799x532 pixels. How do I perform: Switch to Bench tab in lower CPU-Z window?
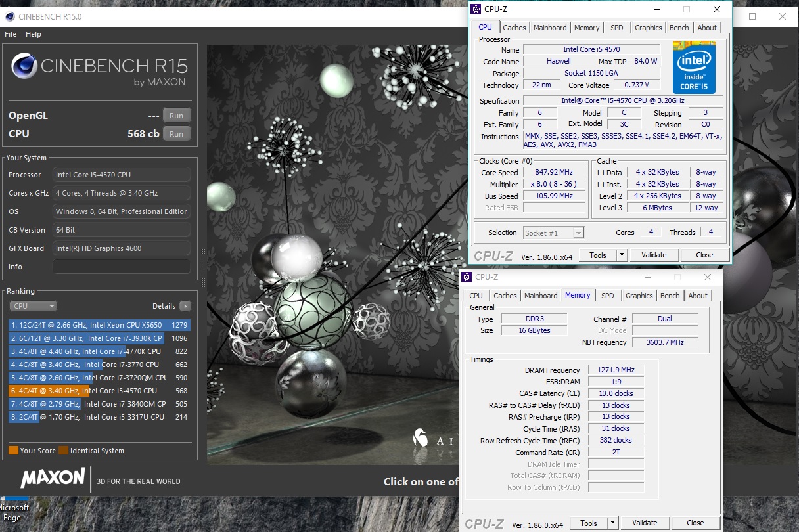[x=670, y=296]
